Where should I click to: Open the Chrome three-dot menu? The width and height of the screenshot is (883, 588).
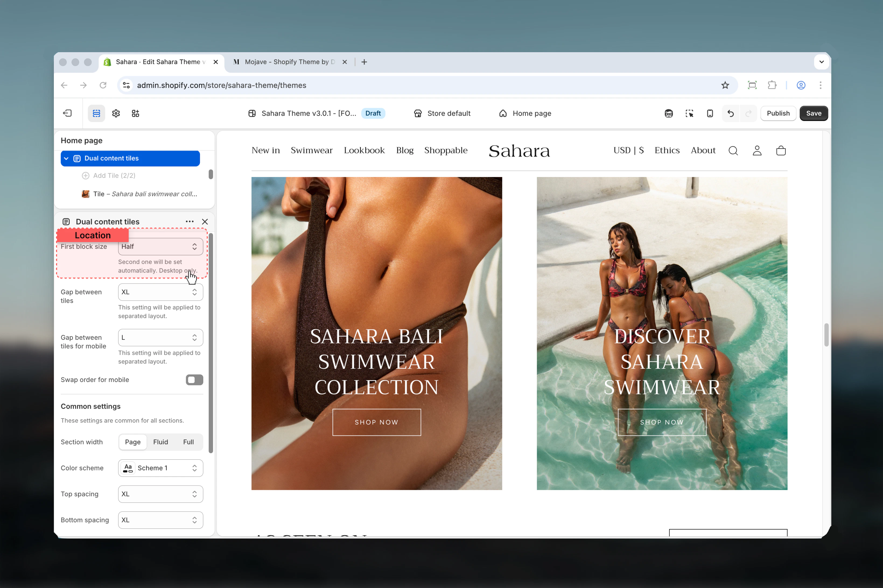point(821,85)
